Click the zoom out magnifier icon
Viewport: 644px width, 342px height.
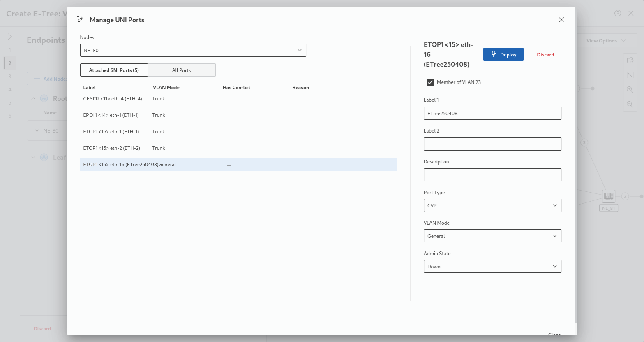pyautogui.click(x=630, y=104)
